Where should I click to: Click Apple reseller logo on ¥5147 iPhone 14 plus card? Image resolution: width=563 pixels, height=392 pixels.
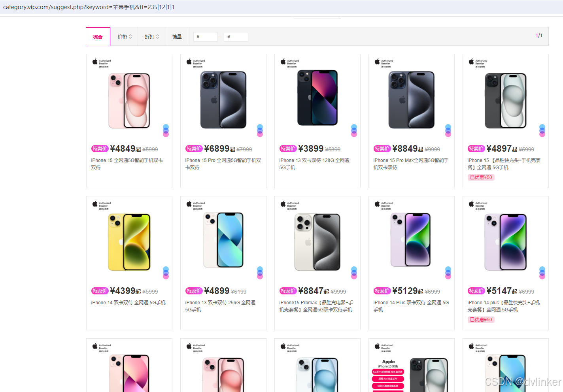478,205
